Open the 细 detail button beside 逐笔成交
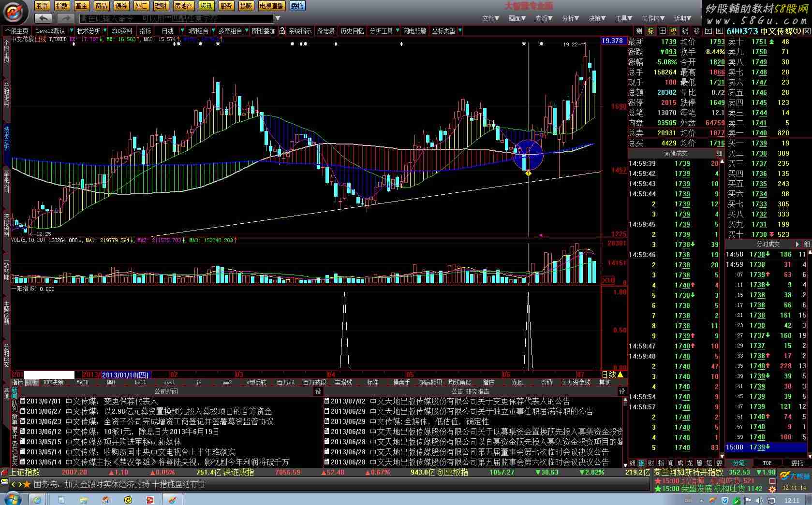Screen dimensions: 812x505 point(718,153)
